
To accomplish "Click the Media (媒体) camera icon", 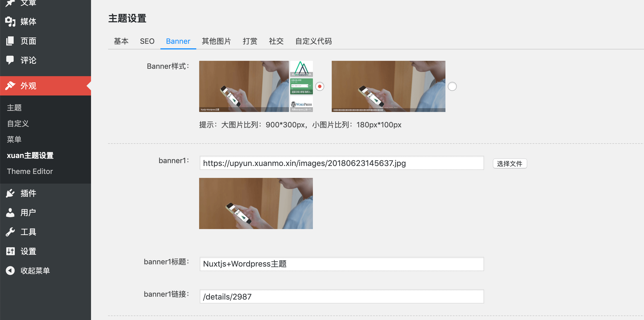I will tap(10, 22).
